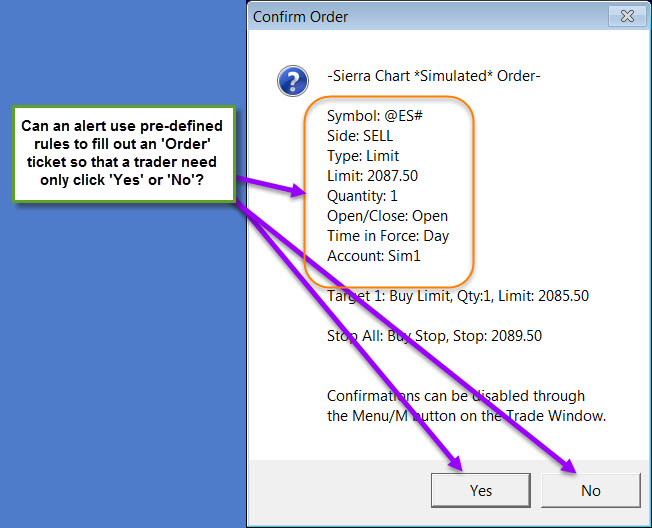Viewport: 652px width, 528px height.
Task: Click the 'Confirmations can be disabled' note
Action: 467,406
